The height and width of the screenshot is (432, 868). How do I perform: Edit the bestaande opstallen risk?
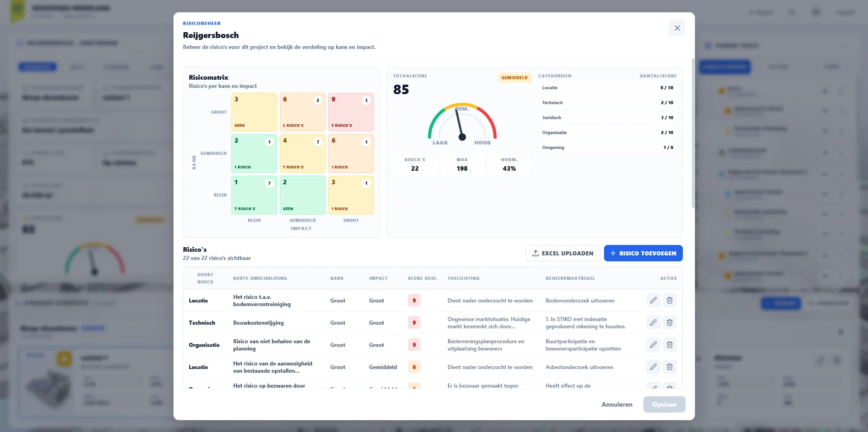[653, 367]
